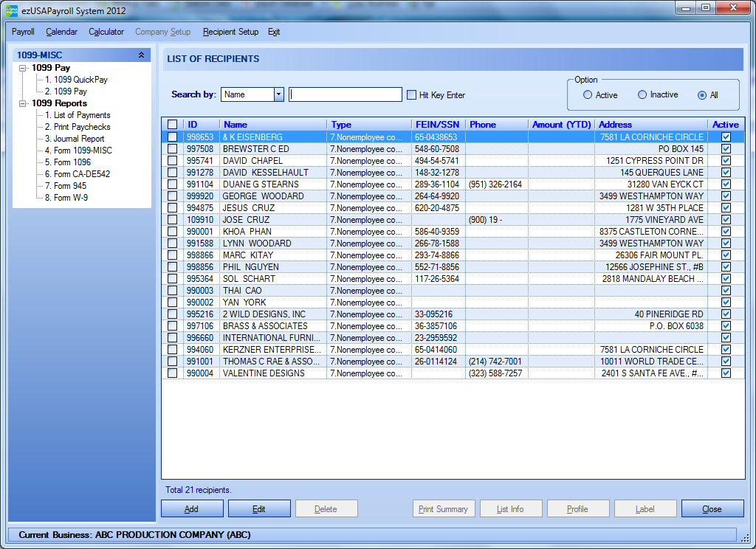Uncheck Active checkbox for VALENTINE DESIGNS
This screenshot has height=549, width=756.
pyautogui.click(x=726, y=373)
